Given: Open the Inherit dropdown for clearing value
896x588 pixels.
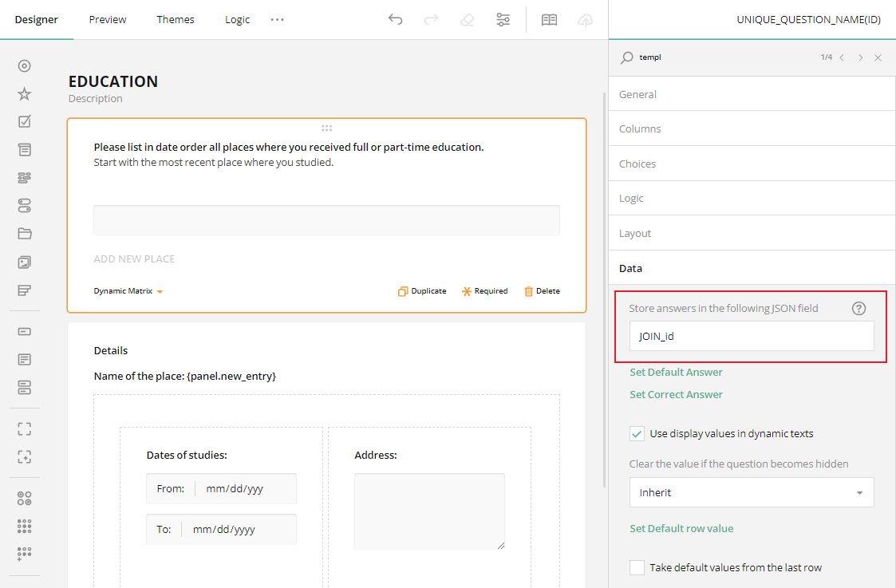Looking at the screenshot, I should (751, 493).
